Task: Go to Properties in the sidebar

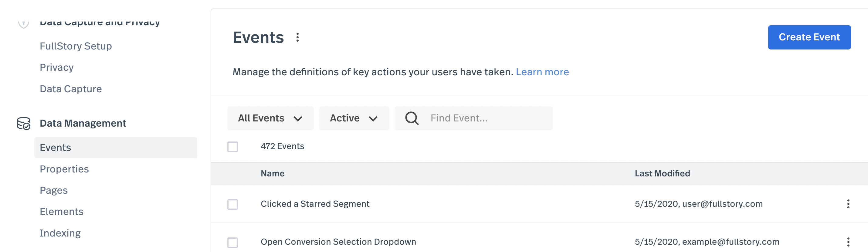Action: coord(64,169)
